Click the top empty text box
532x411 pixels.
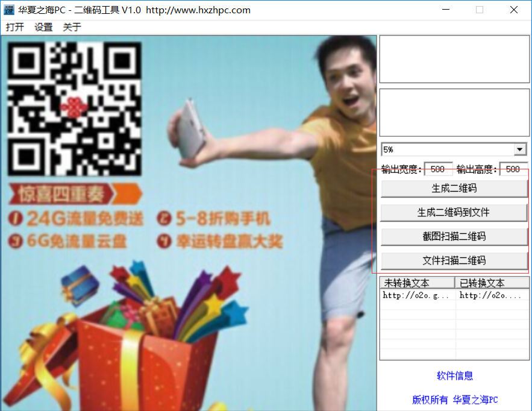click(x=454, y=59)
